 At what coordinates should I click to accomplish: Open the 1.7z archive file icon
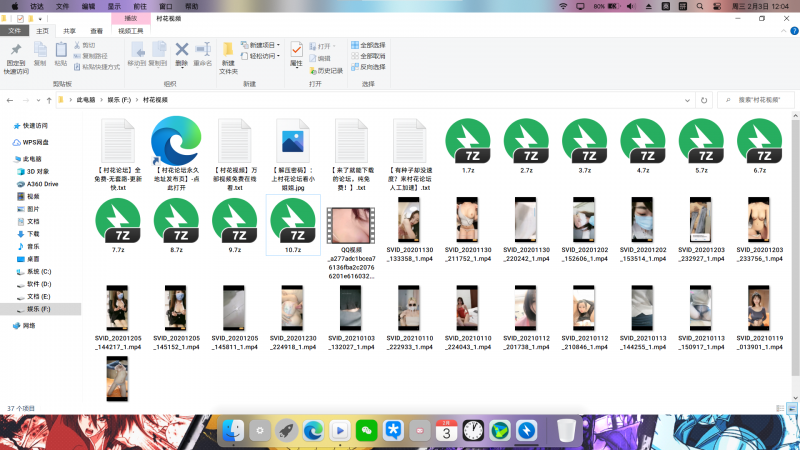tap(468, 141)
